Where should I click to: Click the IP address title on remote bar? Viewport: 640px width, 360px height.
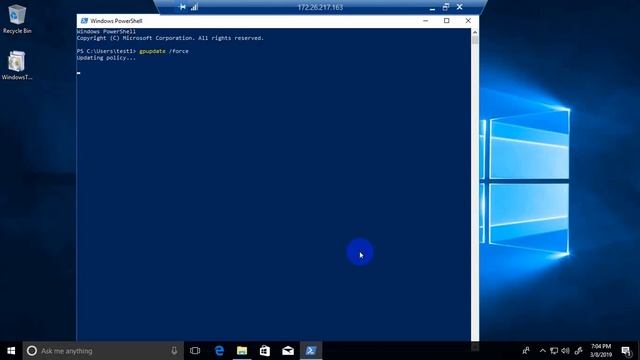pos(320,7)
